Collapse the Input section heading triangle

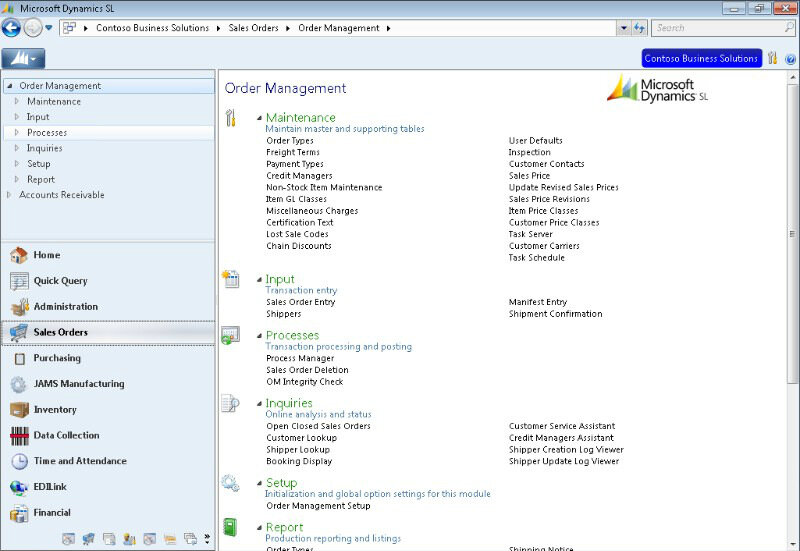point(258,280)
